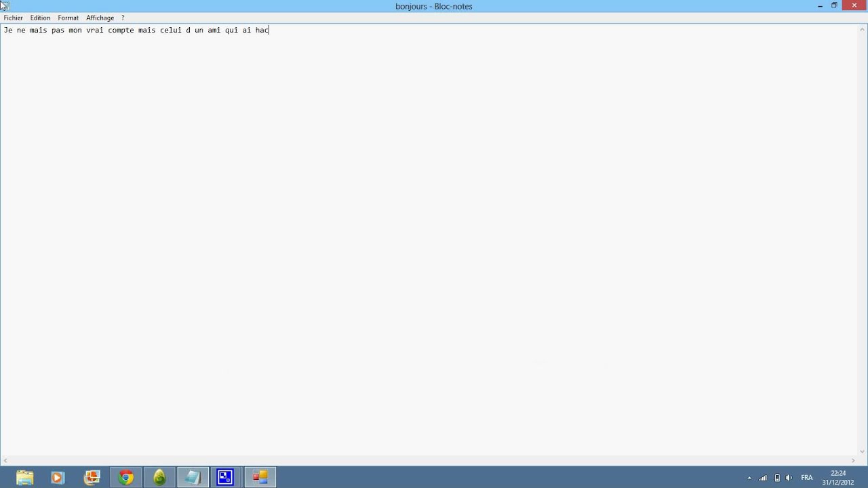Open the orange picture app in taskbar
This screenshot has height=488, width=868.
[x=92, y=477]
